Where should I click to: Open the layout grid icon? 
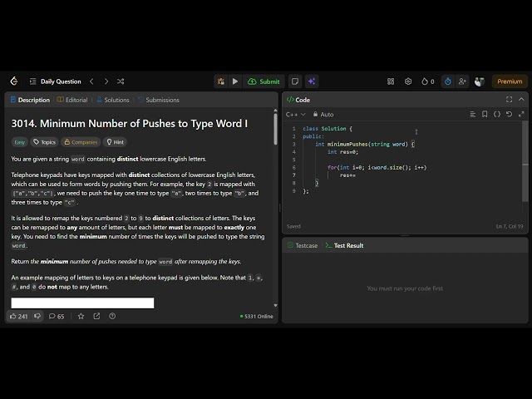pos(391,81)
